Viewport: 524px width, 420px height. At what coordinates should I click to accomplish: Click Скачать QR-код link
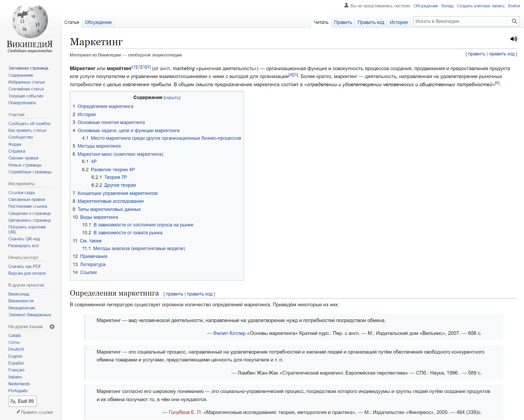coord(24,239)
